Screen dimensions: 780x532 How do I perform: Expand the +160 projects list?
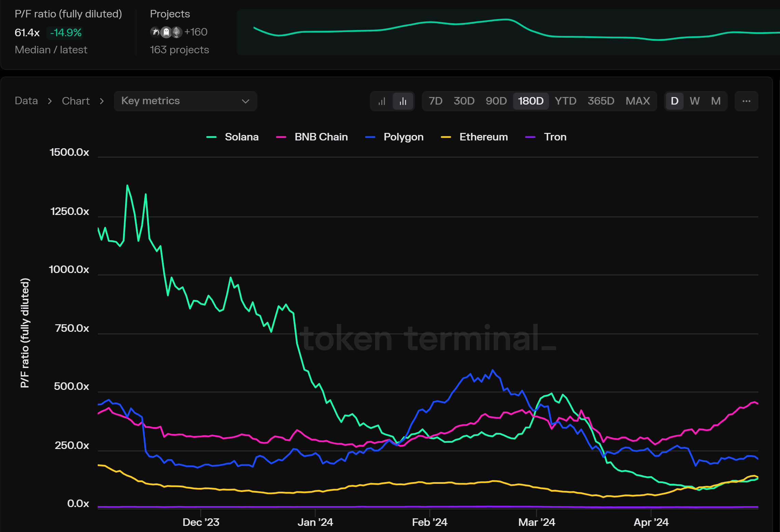pos(196,32)
